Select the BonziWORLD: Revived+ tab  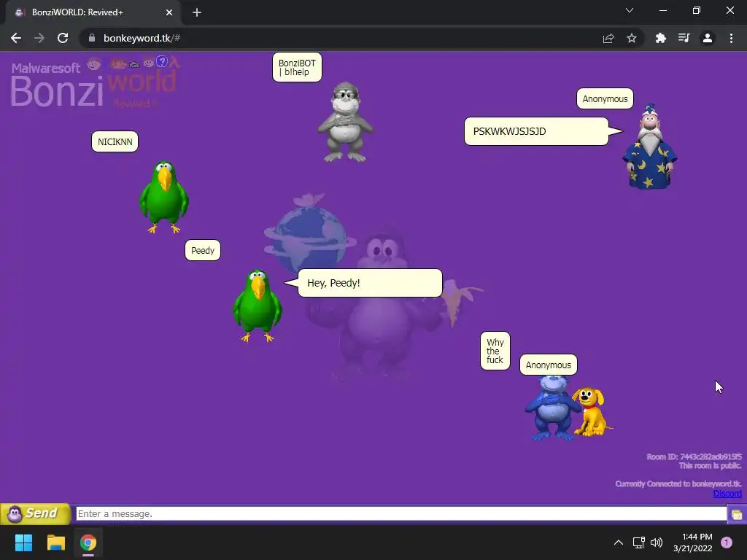click(93, 12)
